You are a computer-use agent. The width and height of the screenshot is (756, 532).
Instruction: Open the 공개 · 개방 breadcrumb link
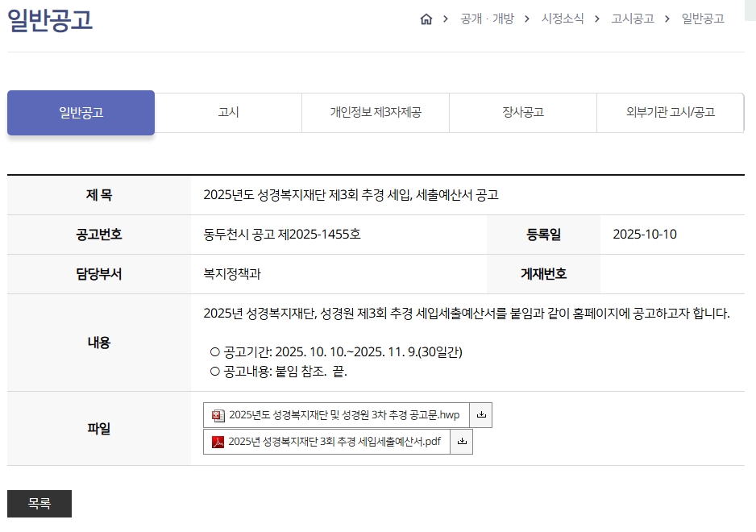487,19
